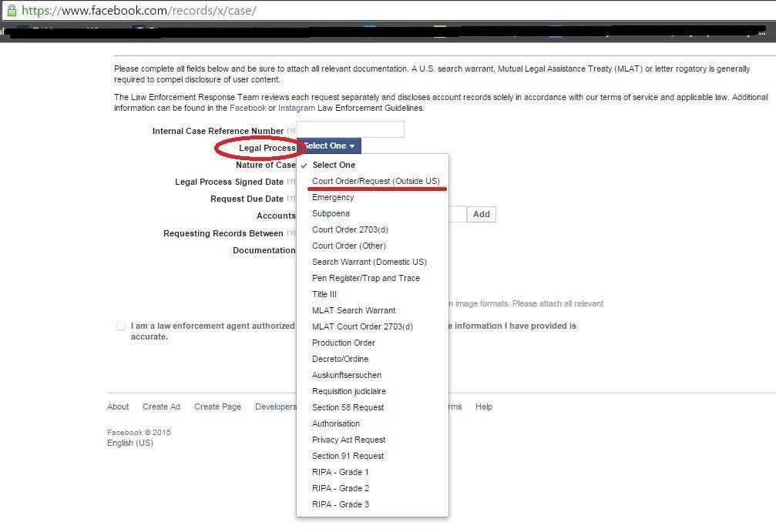Screen dimensions: 776x532
Task: Select 'Auskunftsersuchen' option
Action: pyautogui.click(x=372, y=375)
